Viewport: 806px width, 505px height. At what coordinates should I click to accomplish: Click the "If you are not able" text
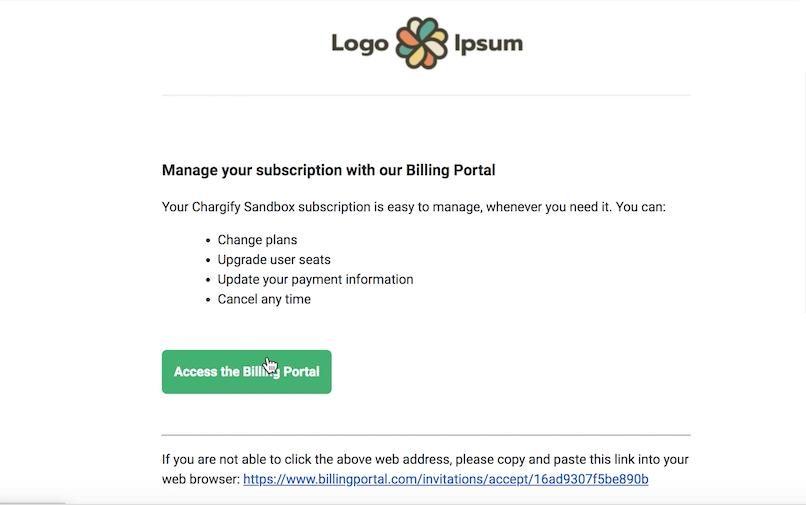coord(425,459)
